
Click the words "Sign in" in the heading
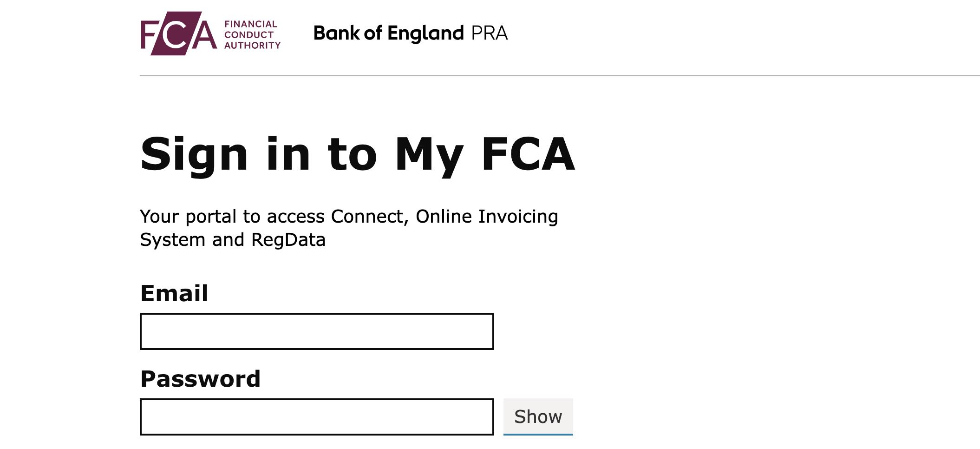pos(225,154)
